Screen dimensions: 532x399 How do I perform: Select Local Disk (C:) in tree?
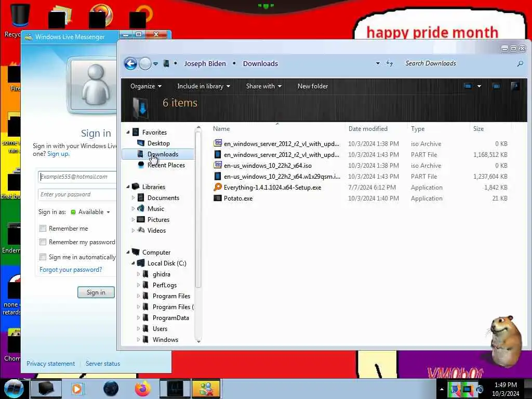(167, 263)
